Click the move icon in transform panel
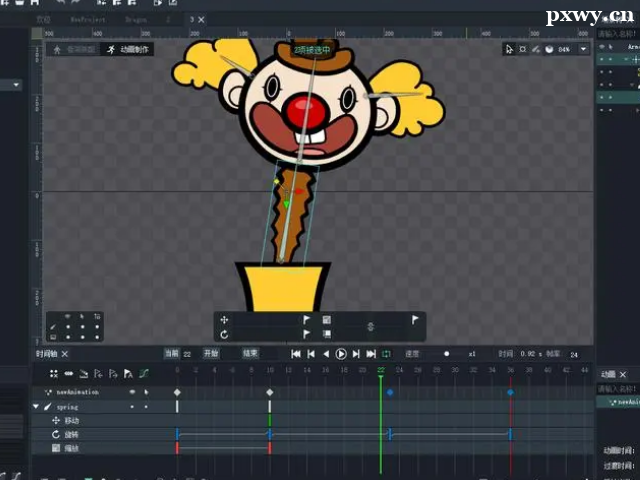Viewport: 640px width, 480px height. [x=225, y=320]
